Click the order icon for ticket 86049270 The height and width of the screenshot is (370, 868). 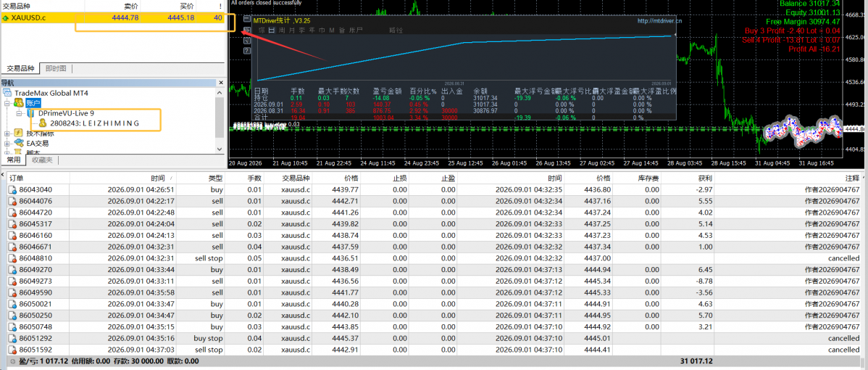(12, 270)
